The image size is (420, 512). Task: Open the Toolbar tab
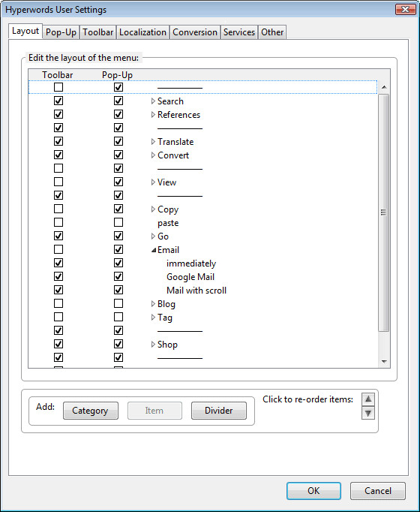coord(97,32)
